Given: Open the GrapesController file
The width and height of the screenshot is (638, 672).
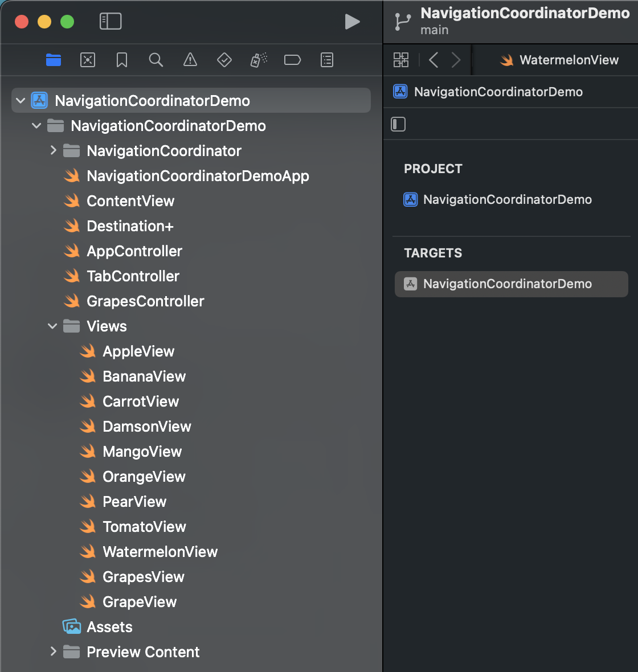Looking at the screenshot, I should 145,301.
